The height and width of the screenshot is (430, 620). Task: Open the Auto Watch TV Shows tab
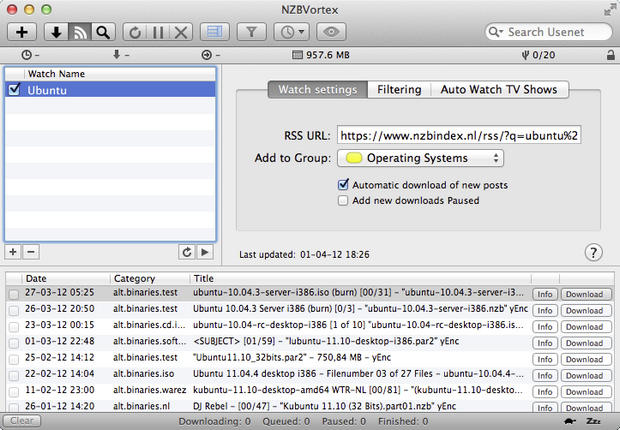[499, 90]
